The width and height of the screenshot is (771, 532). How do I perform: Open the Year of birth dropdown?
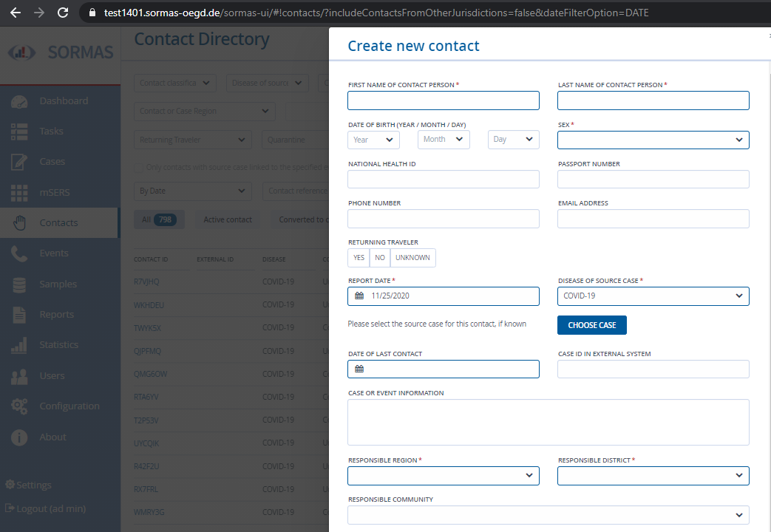click(x=373, y=140)
